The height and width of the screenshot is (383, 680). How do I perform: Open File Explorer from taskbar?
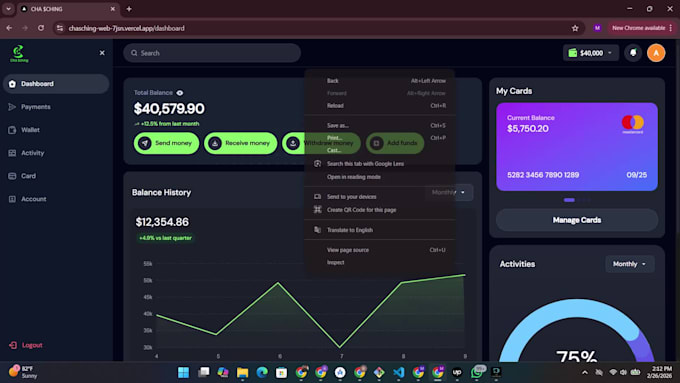(x=242, y=372)
